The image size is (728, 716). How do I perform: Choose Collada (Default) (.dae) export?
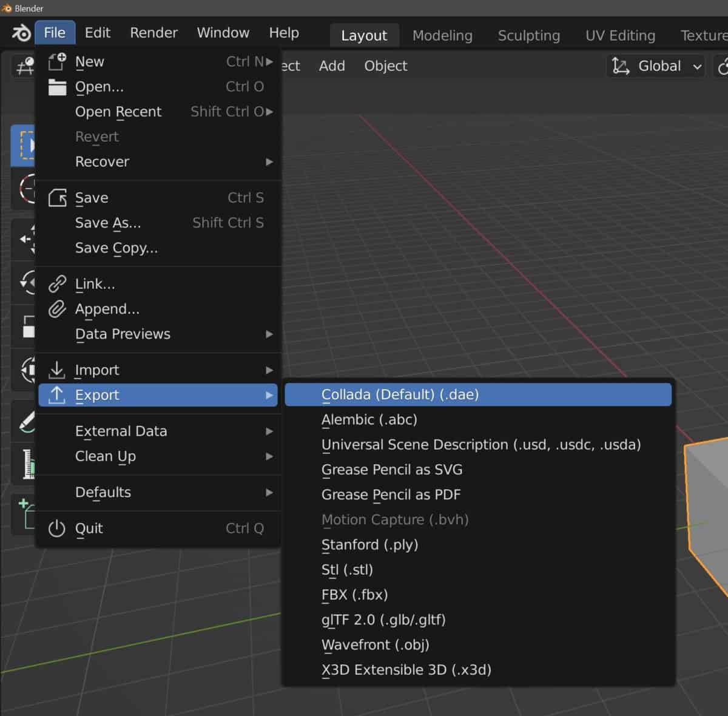399,394
